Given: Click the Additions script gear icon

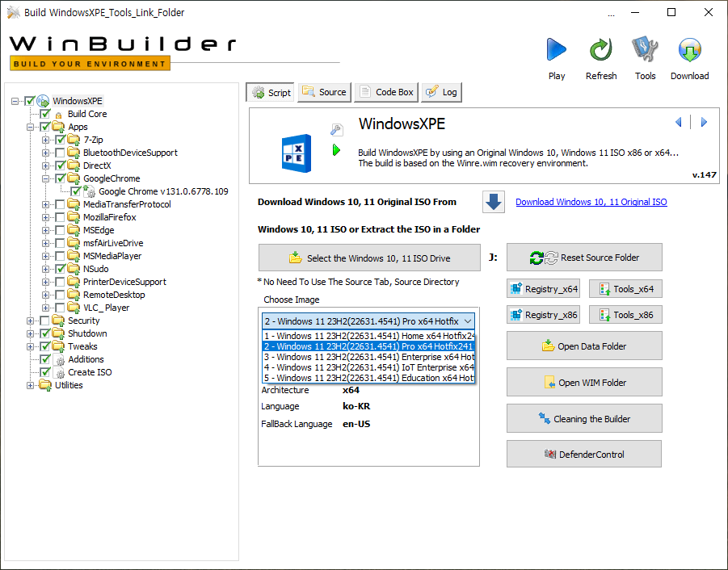Looking at the screenshot, I should click(x=60, y=360).
